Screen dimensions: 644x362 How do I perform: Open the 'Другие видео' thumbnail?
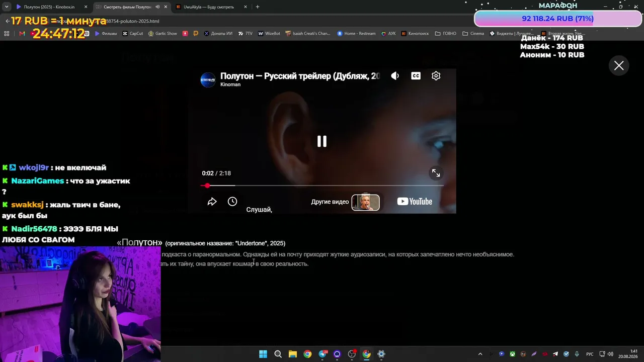pos(366,202)
